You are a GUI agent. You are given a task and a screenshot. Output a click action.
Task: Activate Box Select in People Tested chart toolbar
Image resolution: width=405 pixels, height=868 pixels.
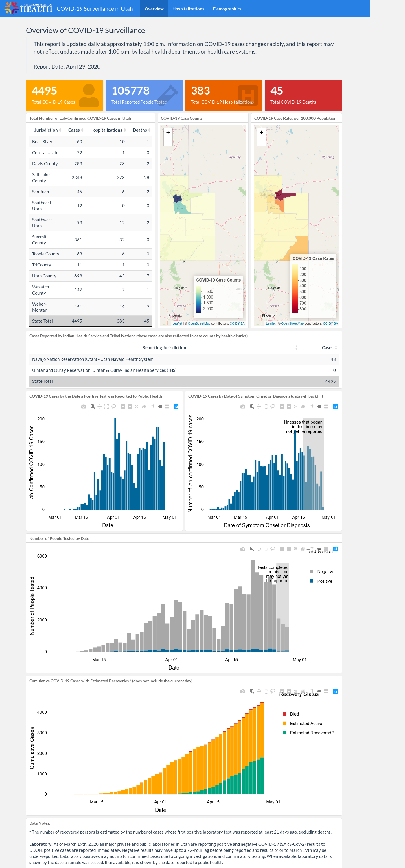pyautogui.click(x=266, y=549)
